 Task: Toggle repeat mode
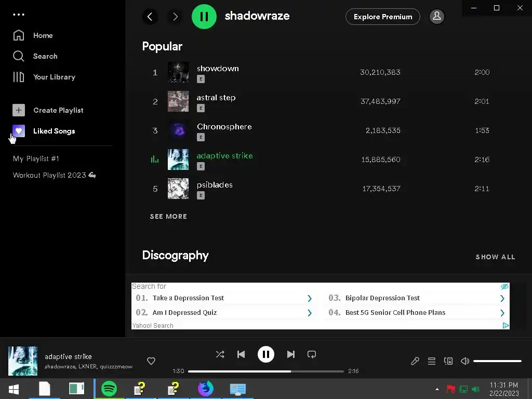pyautogui.click(x=312, y=354)
